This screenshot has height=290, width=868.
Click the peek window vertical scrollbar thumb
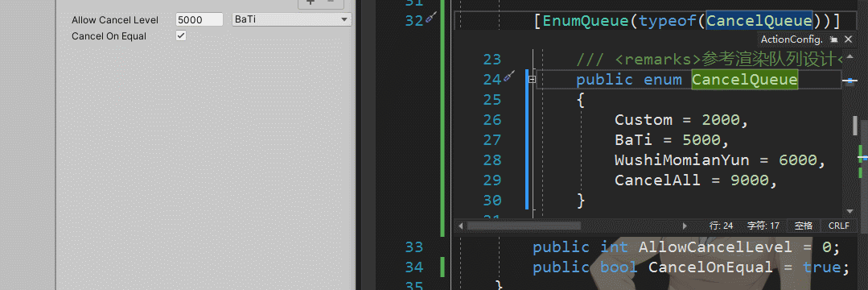coord(854,126)
